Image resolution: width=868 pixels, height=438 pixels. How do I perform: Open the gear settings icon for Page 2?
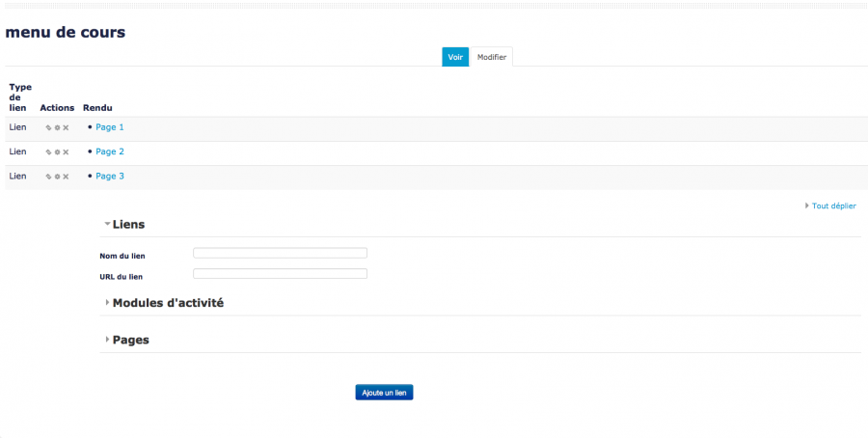(57, 152)
